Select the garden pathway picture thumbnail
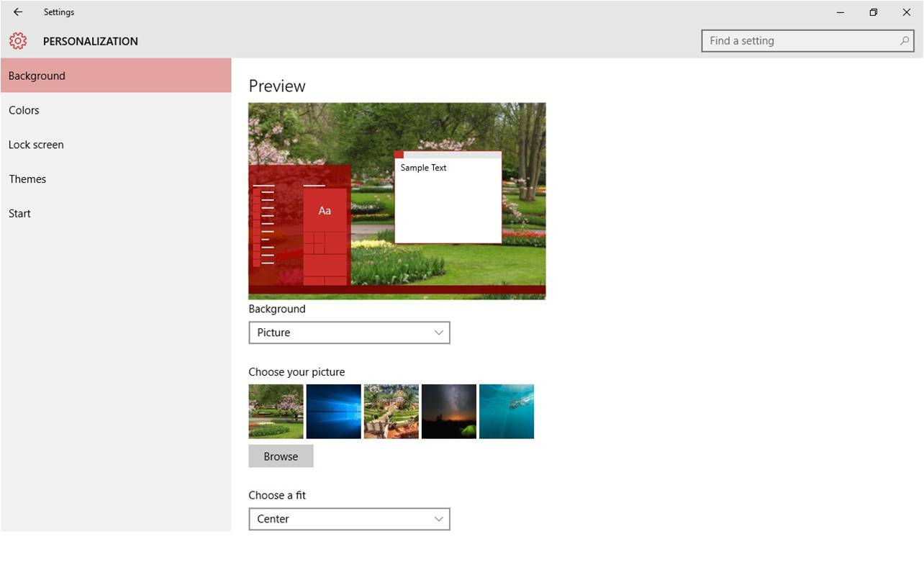The width and height of the screenshot is (924, 575). pyautogui.click(x=391, y=411)
